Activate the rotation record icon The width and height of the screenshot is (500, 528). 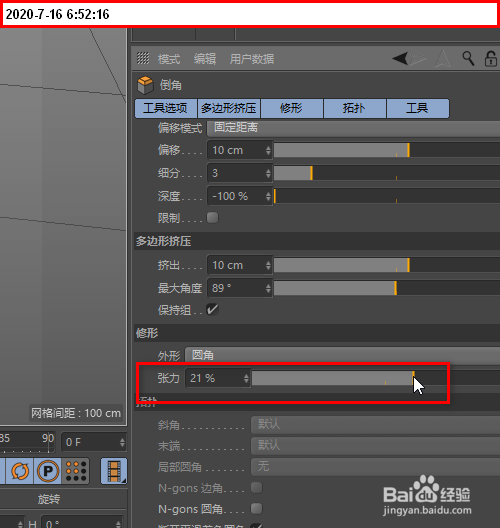(x=20, y=471)
